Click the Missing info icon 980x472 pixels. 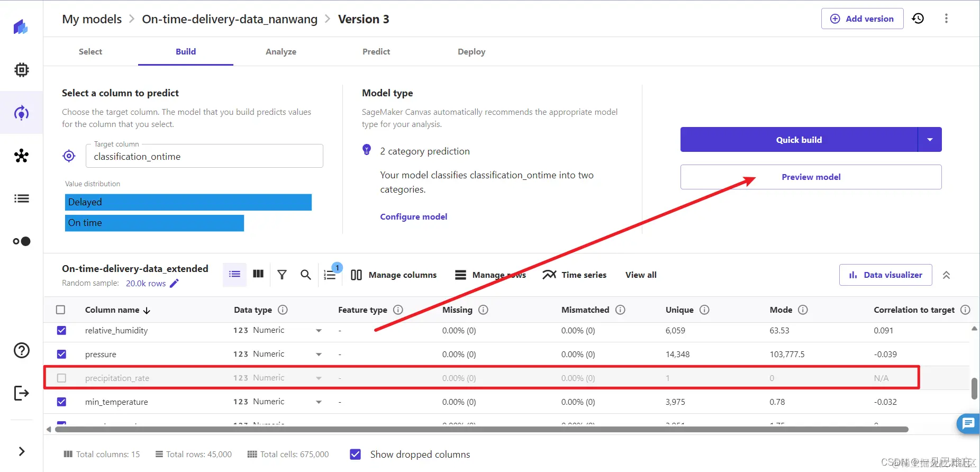[x=483, y=310]
